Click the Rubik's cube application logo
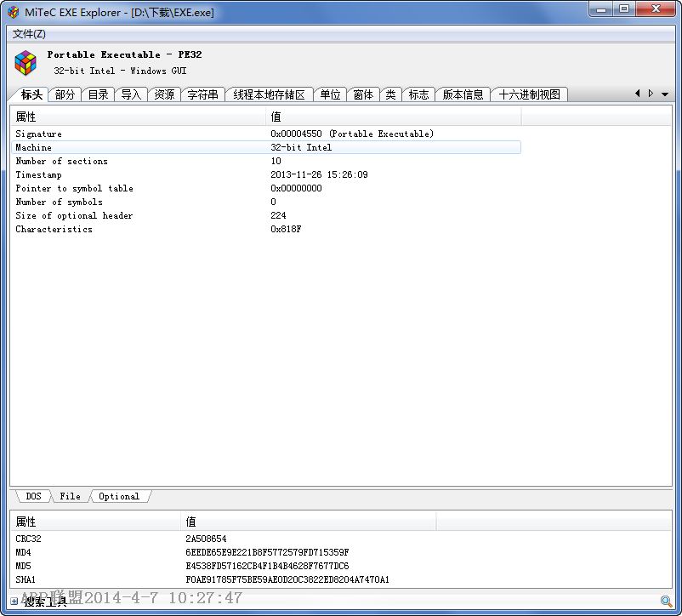 (x=26, y=63)
